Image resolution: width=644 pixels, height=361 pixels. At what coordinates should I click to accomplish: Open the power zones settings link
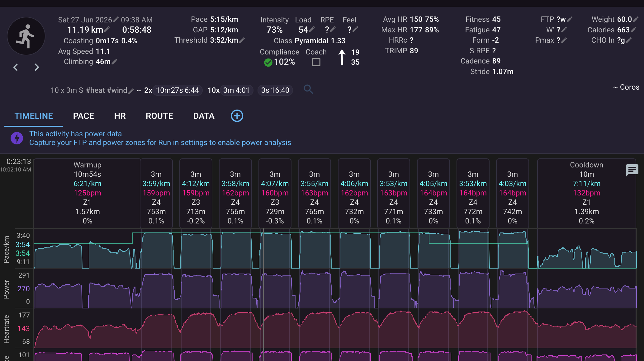click(x=160, y=143)
